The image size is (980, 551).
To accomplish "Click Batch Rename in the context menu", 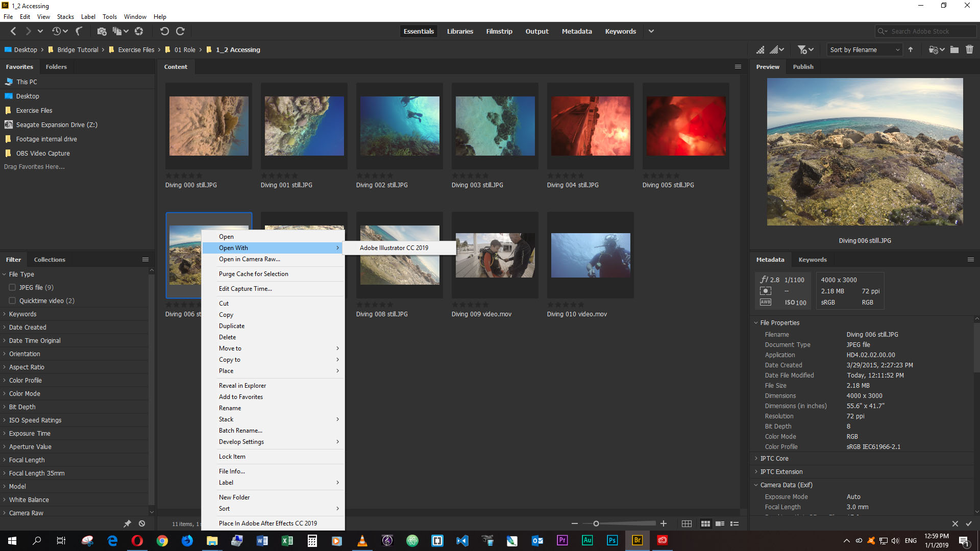I will (x=240, y=430).
